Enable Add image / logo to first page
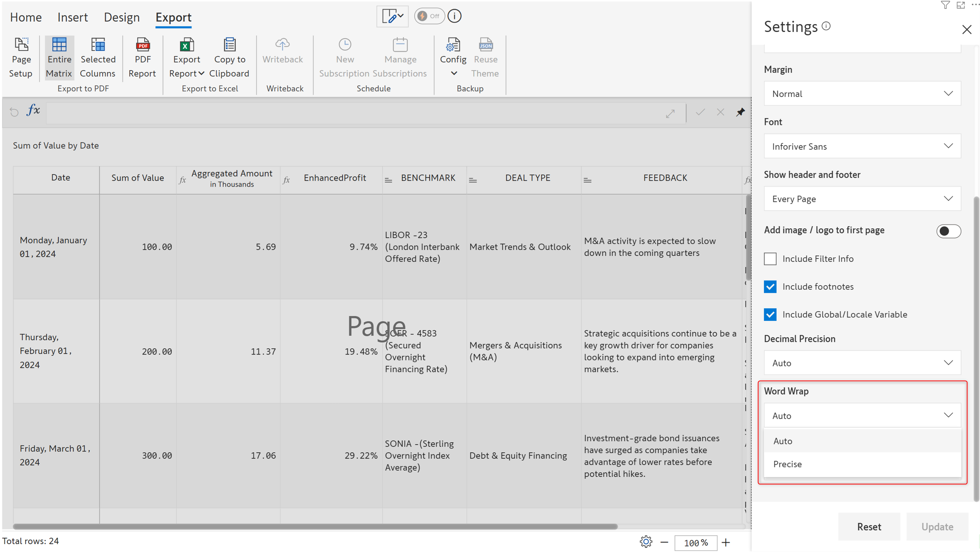Screen dimensions: 980x553 click(x=948, y=231)
